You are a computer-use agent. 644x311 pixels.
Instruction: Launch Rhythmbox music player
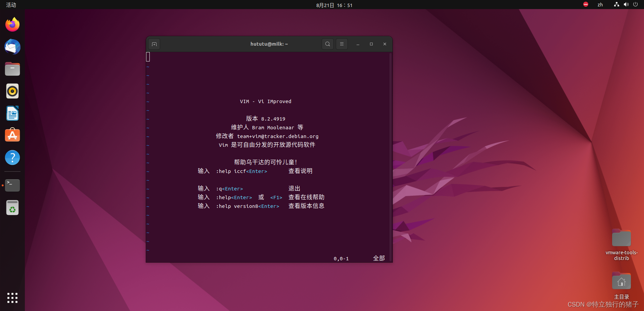coord(12,91)
